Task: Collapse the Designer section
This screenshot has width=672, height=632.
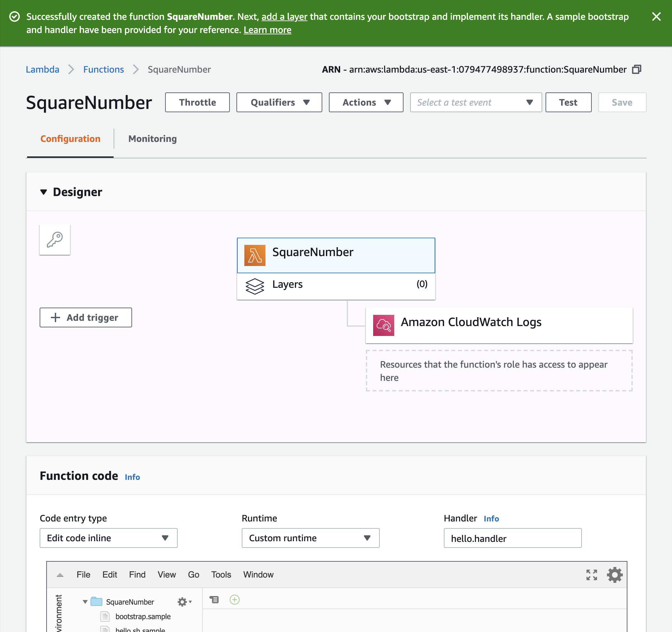Action: point(44,192)
